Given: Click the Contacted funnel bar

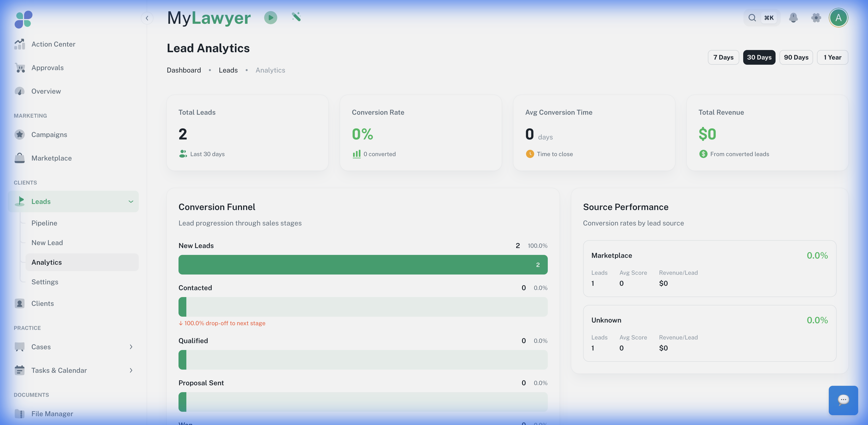Looking at the screenshot, I should (363, 307).
